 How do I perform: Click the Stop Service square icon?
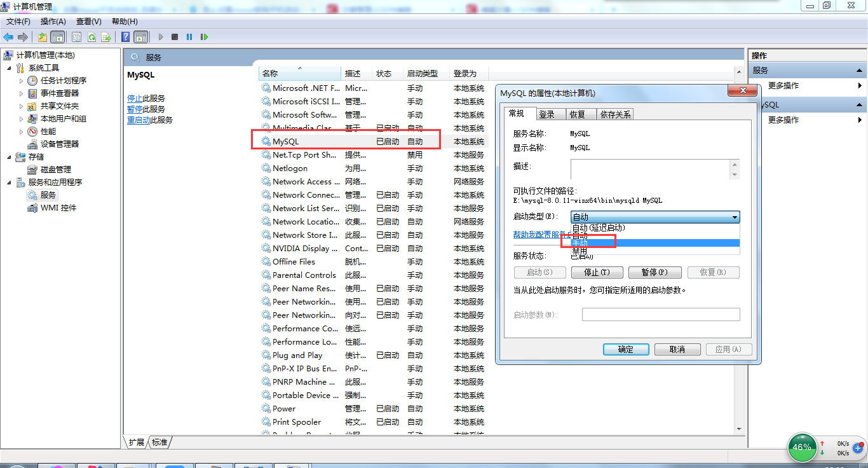(x=175, y=37)
